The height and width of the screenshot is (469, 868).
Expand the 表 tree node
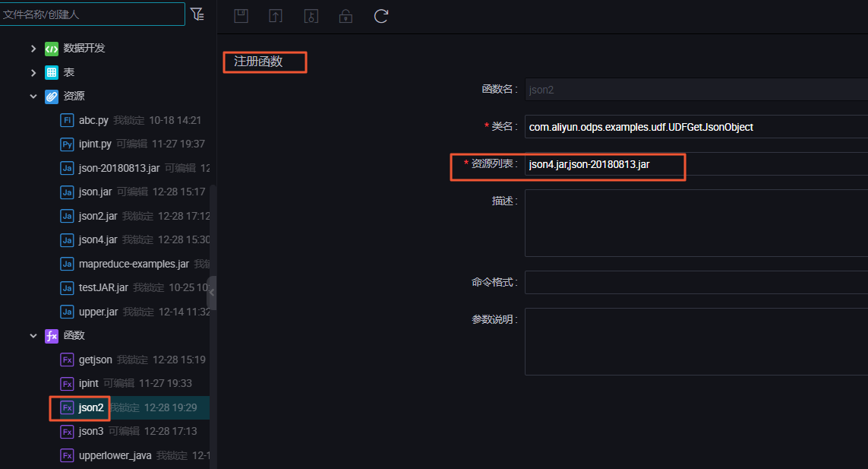[x=33, y=73]
